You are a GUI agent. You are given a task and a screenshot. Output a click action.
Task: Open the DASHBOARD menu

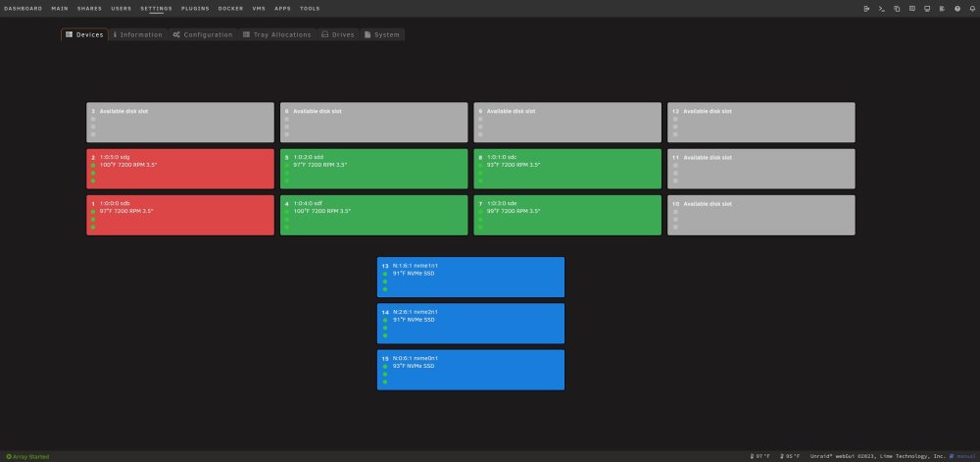(x=24, y=9)
